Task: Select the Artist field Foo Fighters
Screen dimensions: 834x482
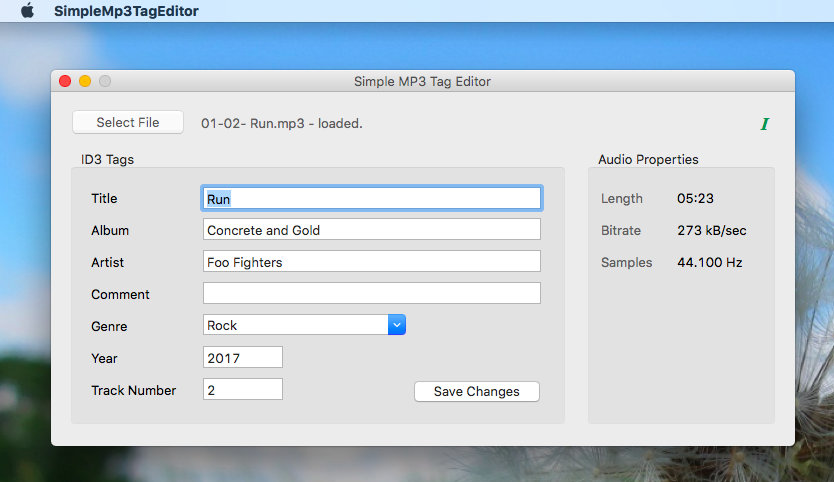Action: point(372,261)
